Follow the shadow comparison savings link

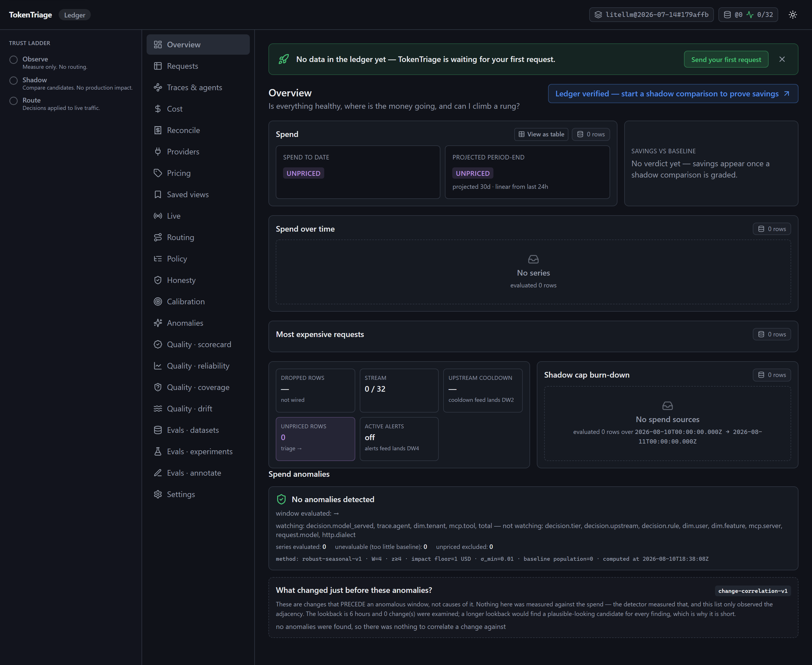(673, 94)
